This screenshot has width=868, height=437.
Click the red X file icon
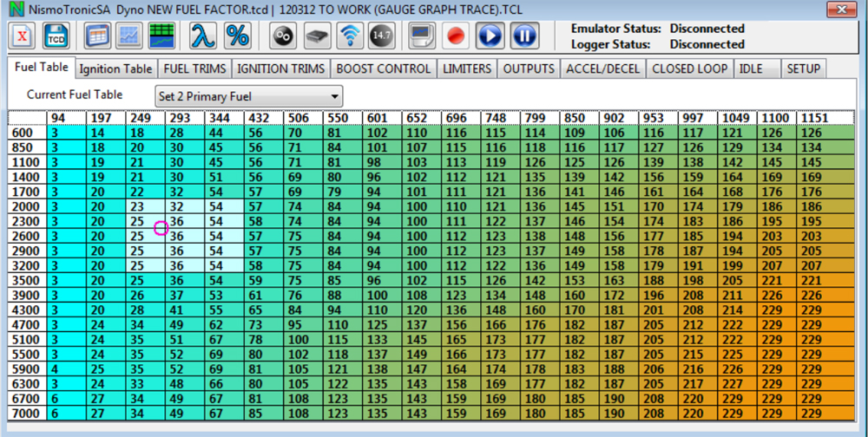[23, 36]
